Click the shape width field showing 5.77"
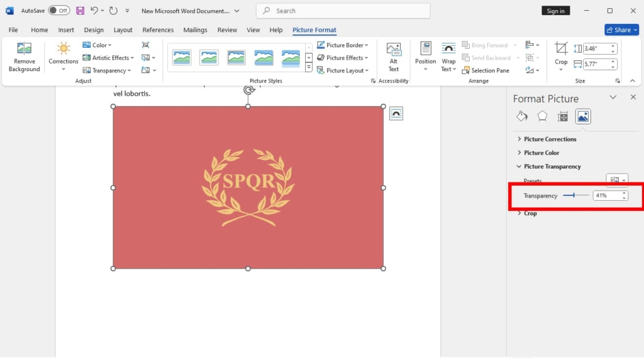Image resolution: width=644 pixels, height=358 pixels. tap(596, 64)
